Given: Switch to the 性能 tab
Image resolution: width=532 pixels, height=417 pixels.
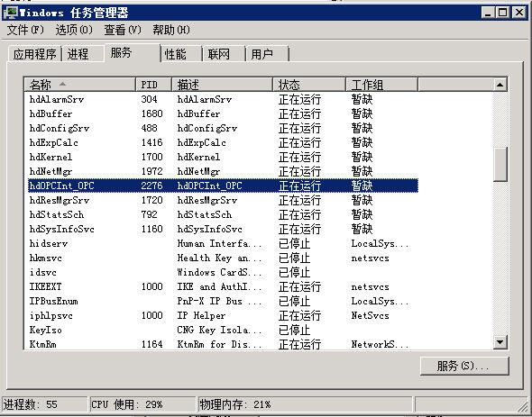Looking at the screenshot, I should coord(181,54).
